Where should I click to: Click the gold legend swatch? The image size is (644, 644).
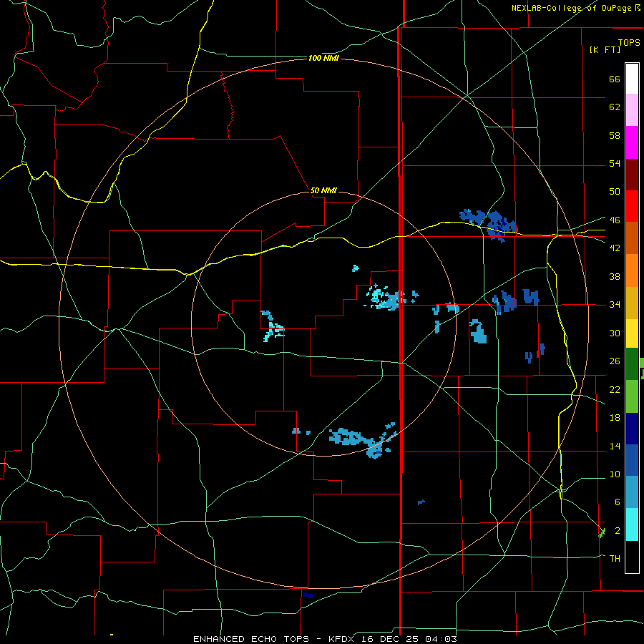[x=632, y=303]
